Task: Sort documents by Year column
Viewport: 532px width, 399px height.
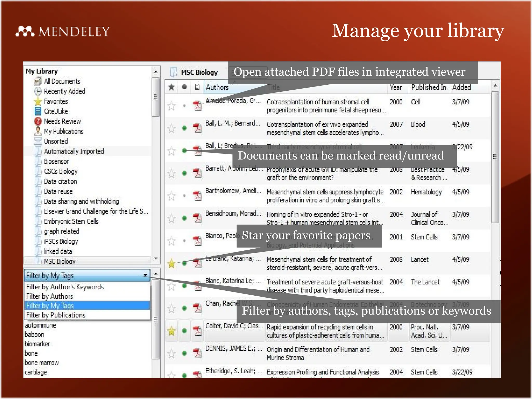Action: pos(396,87)
